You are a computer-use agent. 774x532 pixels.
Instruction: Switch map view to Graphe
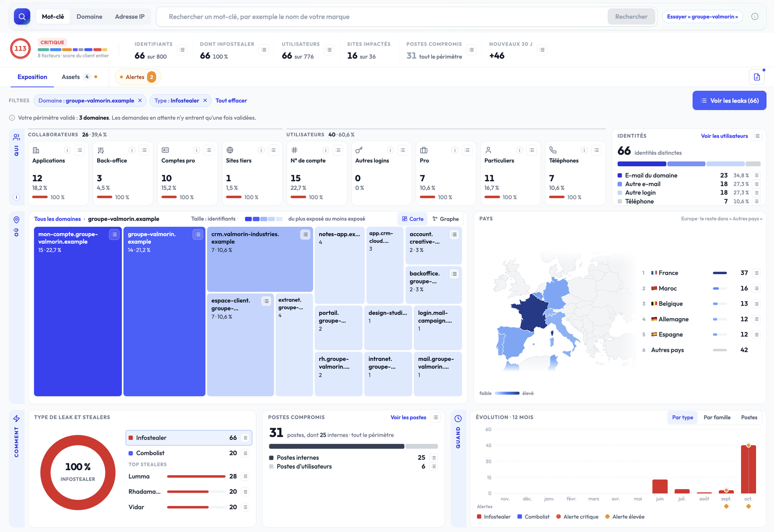[446, 219]
